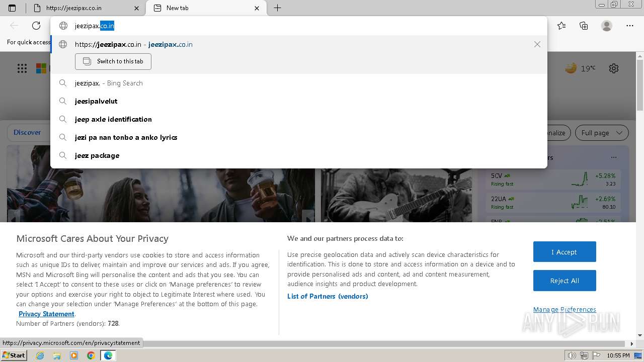644x362 pixels.
Task: Click the browser back arrow
Action: pyautogui.click(x=14, y=26)
